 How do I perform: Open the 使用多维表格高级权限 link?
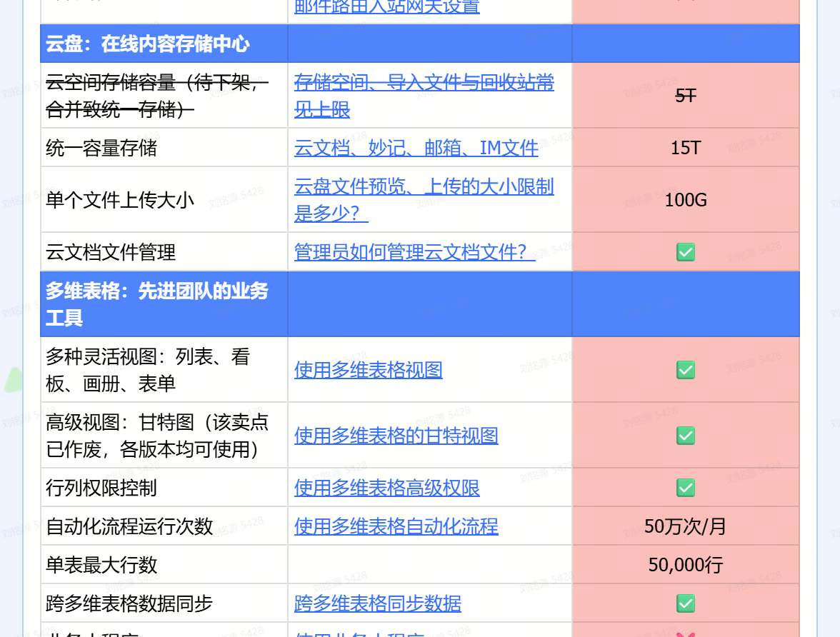pos(387,488)
